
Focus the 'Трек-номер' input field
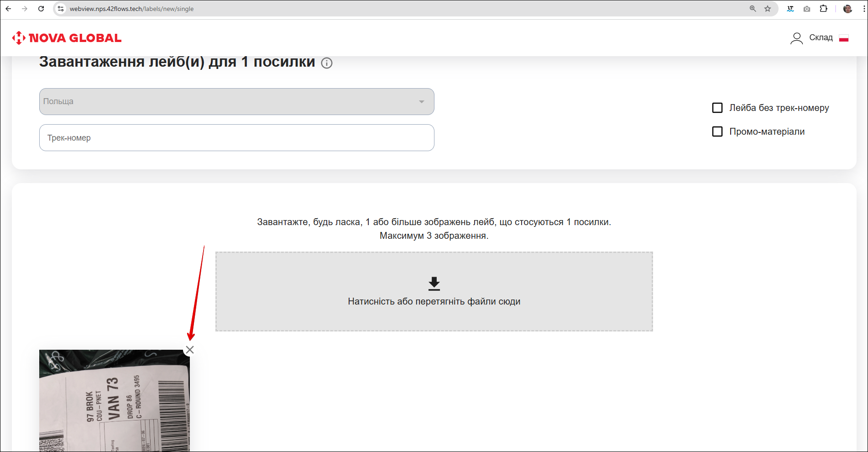[x=236, y=138]
